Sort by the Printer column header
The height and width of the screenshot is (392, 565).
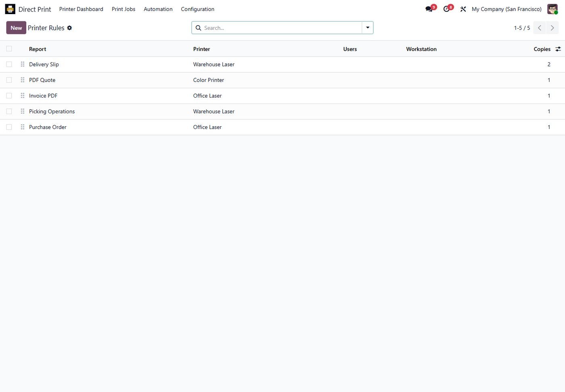pyautogui.click(x=202, y=49)
